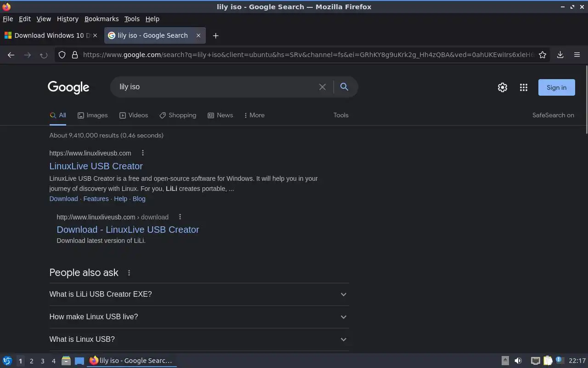588x368 pixels.
Task: Open the Tools menu in menu bar
Action: 132,19
